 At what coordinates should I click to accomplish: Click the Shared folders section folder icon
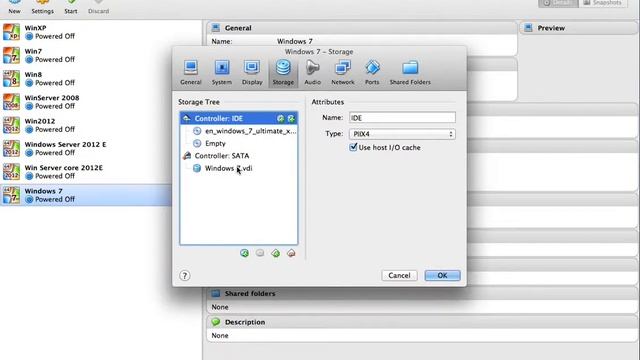tap(216, 293)
